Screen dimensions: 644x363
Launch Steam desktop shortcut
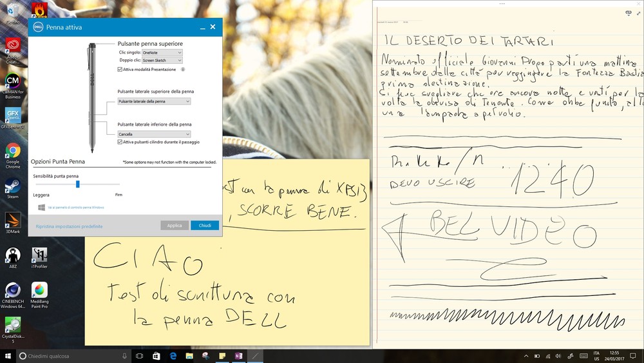[x=12, y=186]
